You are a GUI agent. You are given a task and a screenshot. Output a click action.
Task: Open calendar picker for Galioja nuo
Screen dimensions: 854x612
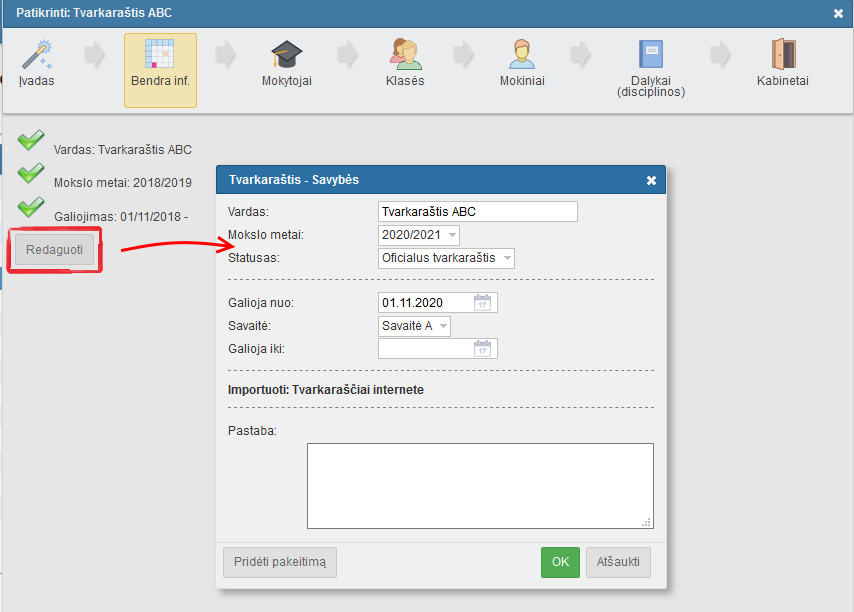pyautogui.click(x=483, y=303)
